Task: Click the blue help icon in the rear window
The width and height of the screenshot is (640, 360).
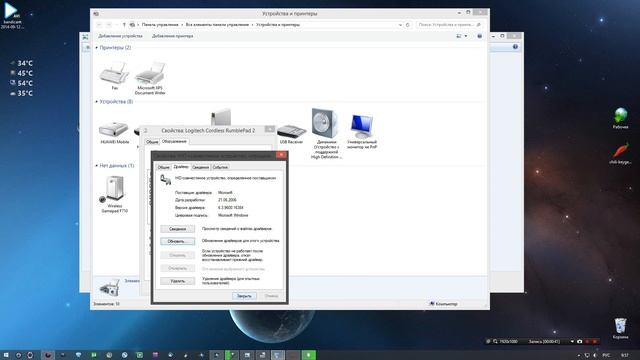Action: [x=515, y=47]
